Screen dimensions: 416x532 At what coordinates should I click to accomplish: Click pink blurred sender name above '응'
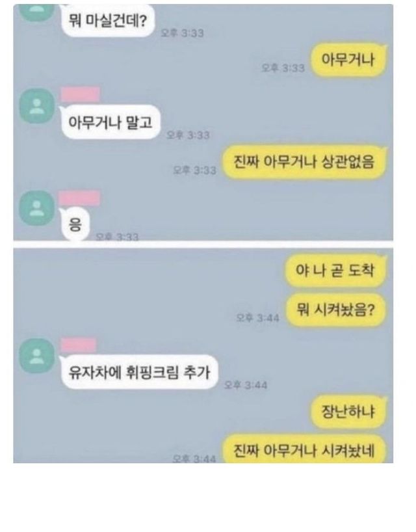(79, 198)
